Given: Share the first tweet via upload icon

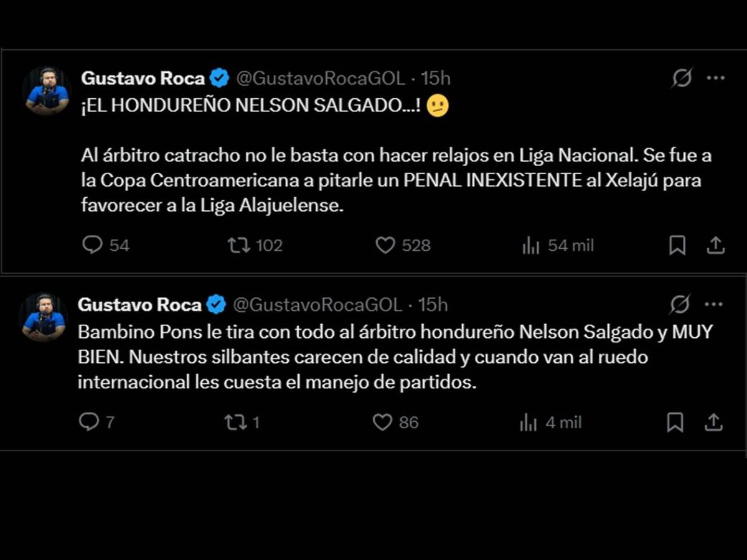Looking at the screenshot, I should click(x=715, y=245).
